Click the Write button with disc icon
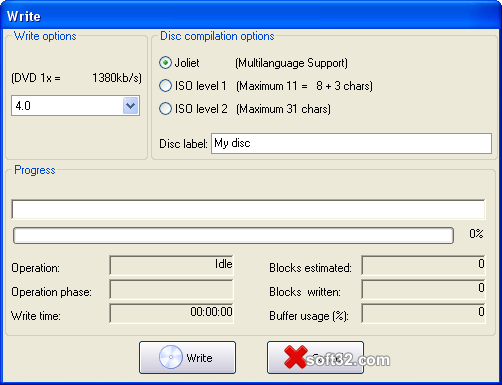The width and height of the screenshot is (502, 385). (187, 357)
